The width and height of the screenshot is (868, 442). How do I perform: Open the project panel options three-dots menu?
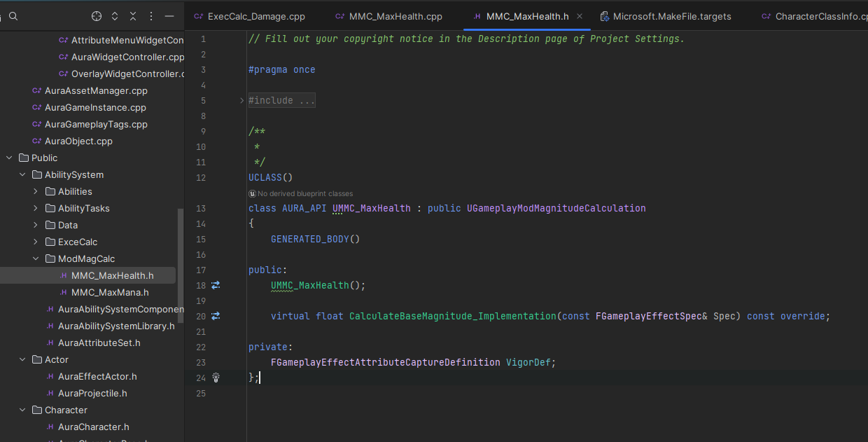[x=151, y=16]
